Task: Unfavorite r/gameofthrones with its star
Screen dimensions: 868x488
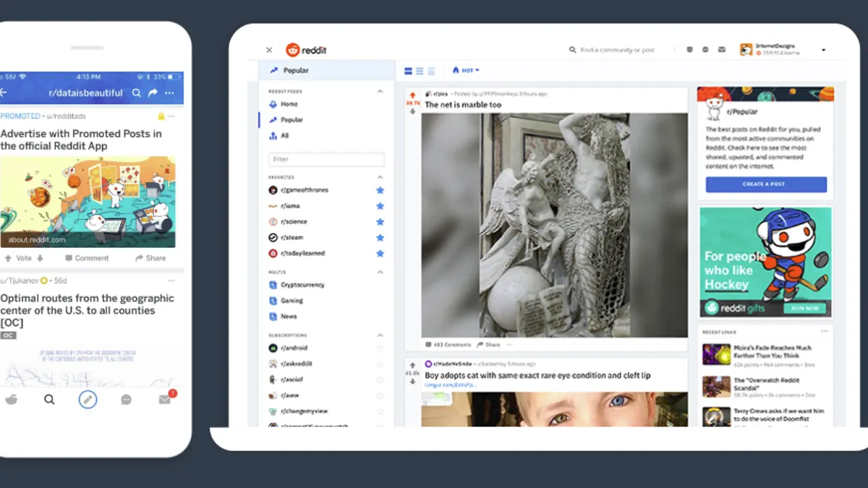Action: [380, 190]
